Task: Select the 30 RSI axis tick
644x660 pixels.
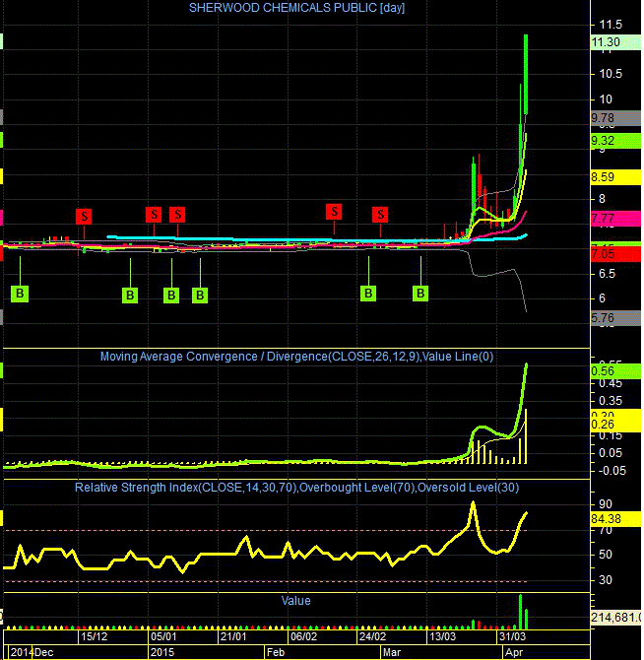Action: click(x=606, y=580)
